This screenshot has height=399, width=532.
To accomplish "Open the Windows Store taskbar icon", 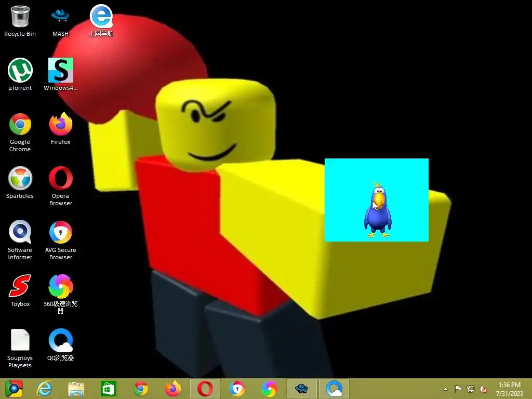I will pyautogui.click(x=109, y=389).
